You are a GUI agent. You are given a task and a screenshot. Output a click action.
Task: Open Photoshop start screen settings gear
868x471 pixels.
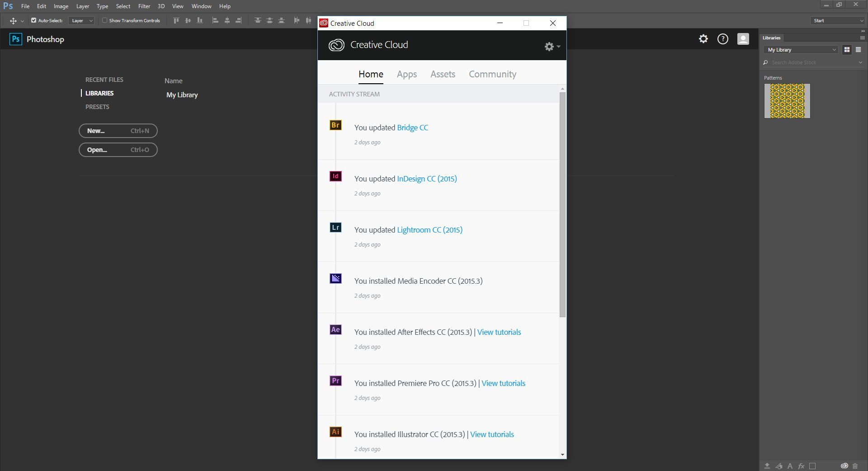[703, 39]
